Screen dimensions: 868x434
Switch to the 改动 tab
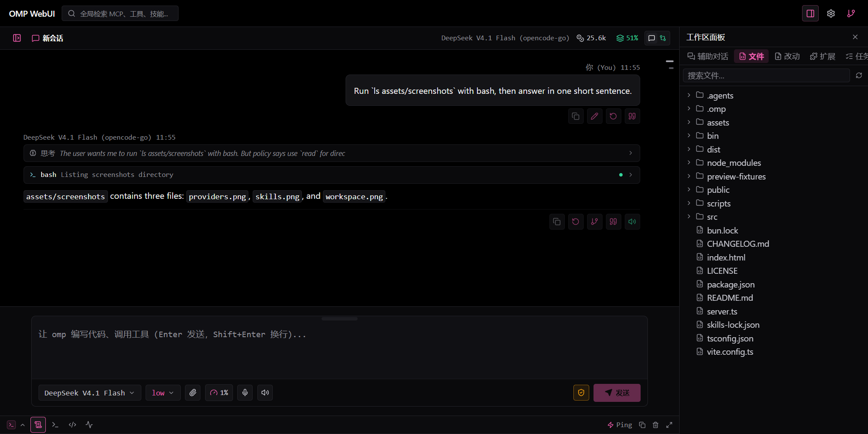click(x=787, y=57)
